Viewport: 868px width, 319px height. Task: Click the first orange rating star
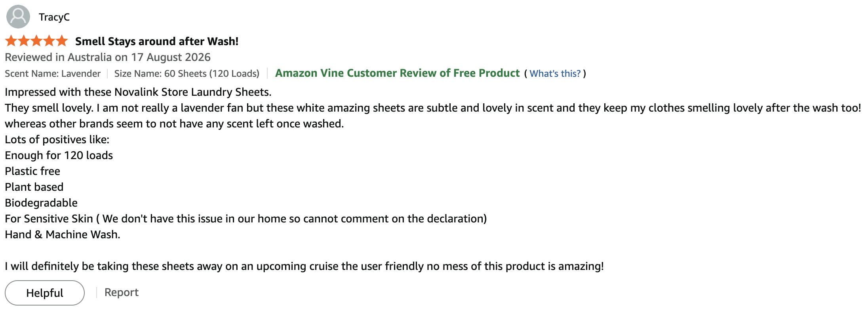[x=11, y=41]
